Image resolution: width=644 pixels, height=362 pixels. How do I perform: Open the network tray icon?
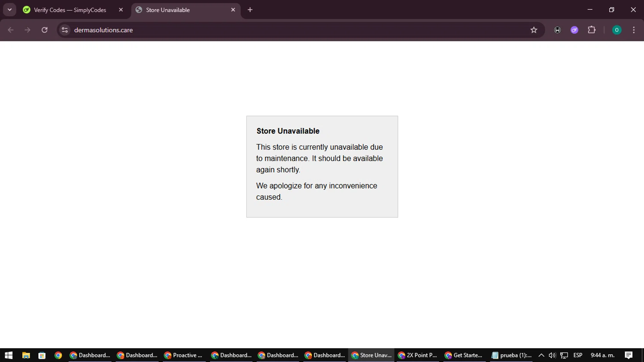[x=564, y=355]
